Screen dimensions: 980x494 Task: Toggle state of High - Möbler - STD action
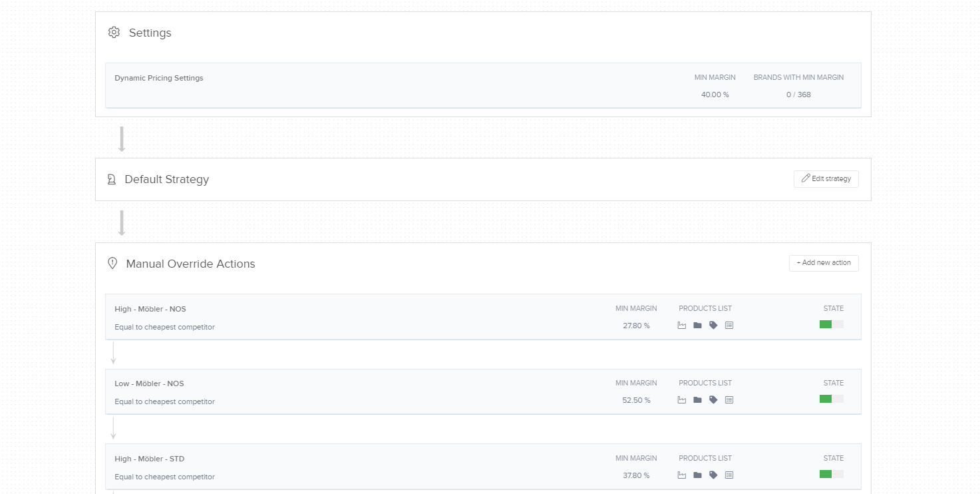click(832, 474)
